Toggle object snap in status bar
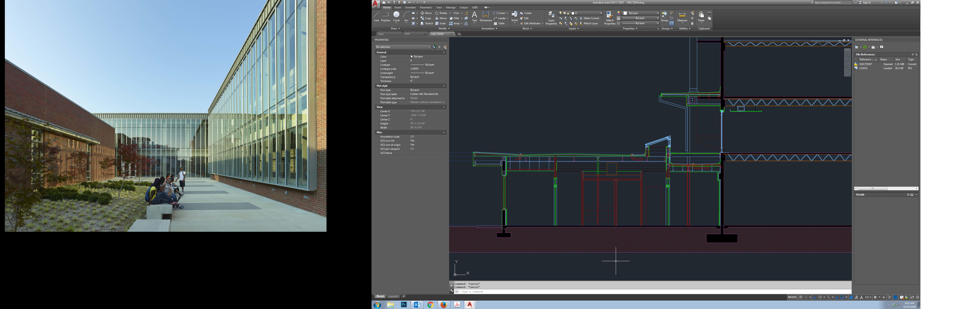Image resolution: width=980 pixels, height=309 pixels. point(842,297)
